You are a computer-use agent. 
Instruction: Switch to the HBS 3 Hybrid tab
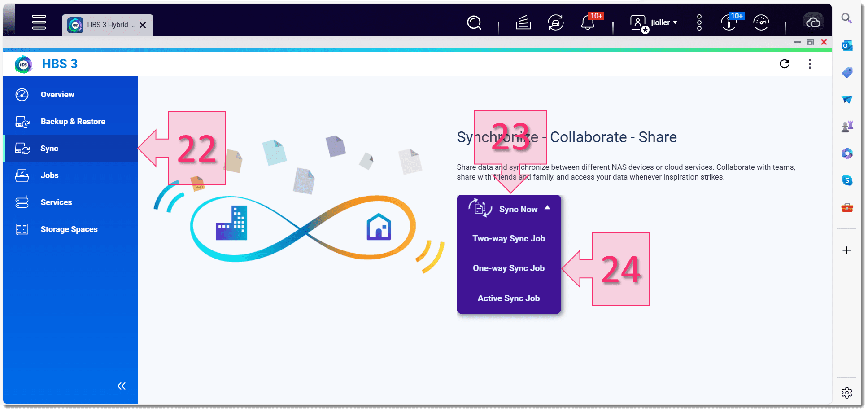tap(108, 25)
